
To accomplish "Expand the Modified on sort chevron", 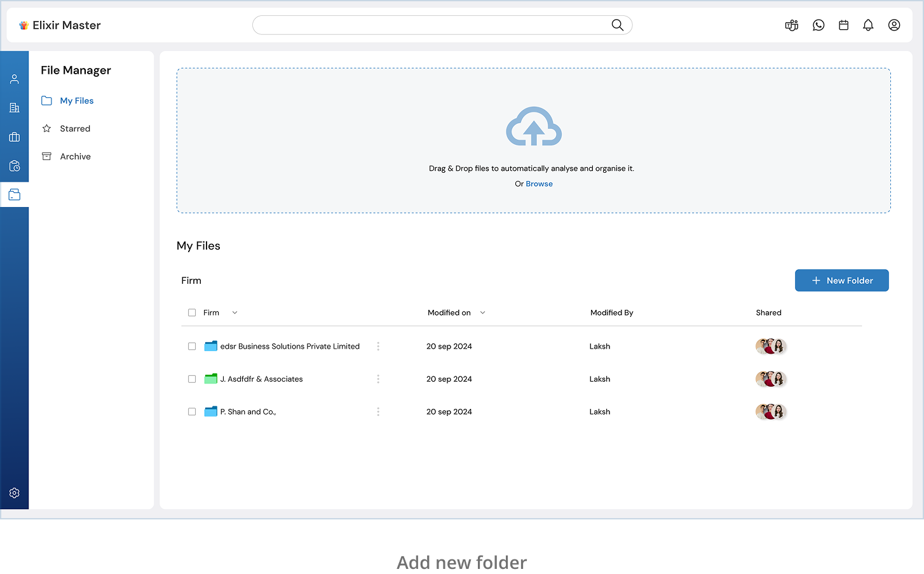I will point(482,313).
